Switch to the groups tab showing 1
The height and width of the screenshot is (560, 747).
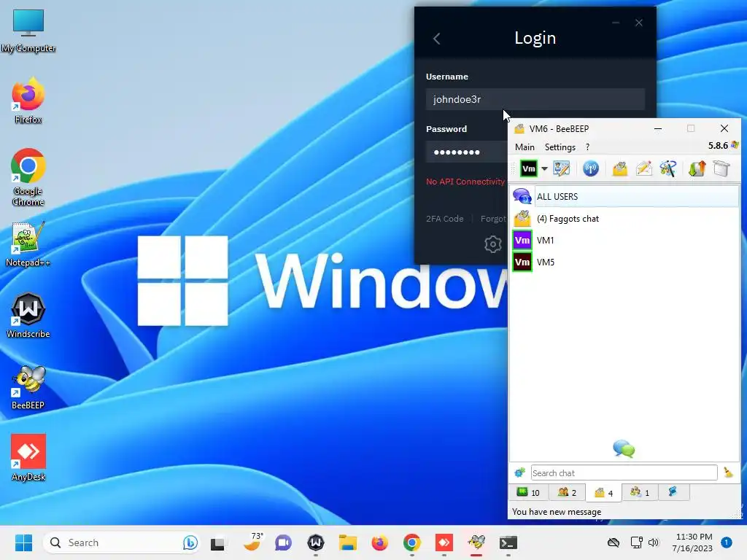click(x=640, y=492)
